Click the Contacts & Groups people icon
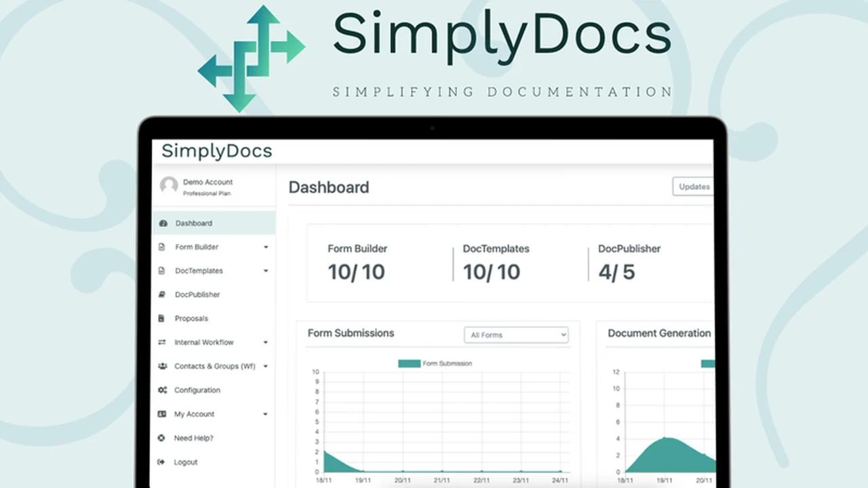Image resolution: width=868 pixels, height=488 pixels. (163, 366)
